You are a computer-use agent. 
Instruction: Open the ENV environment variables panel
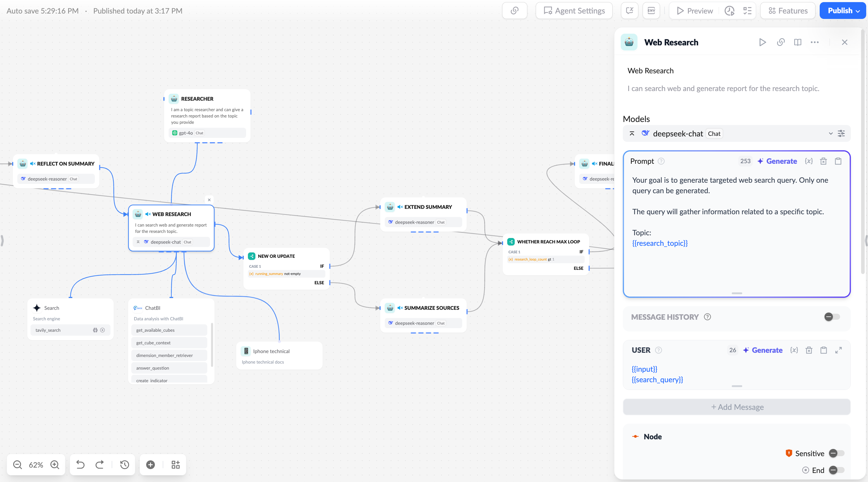651,11
